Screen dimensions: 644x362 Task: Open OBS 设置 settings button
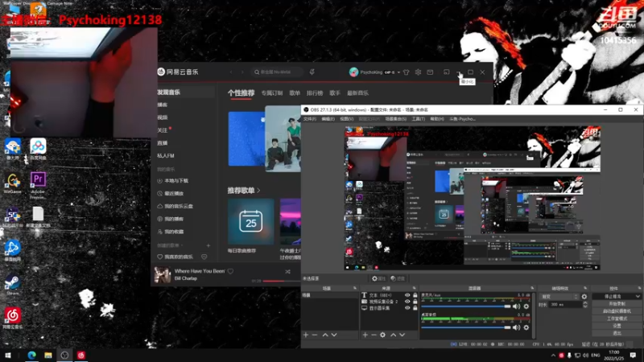click(x=617, y=326)
